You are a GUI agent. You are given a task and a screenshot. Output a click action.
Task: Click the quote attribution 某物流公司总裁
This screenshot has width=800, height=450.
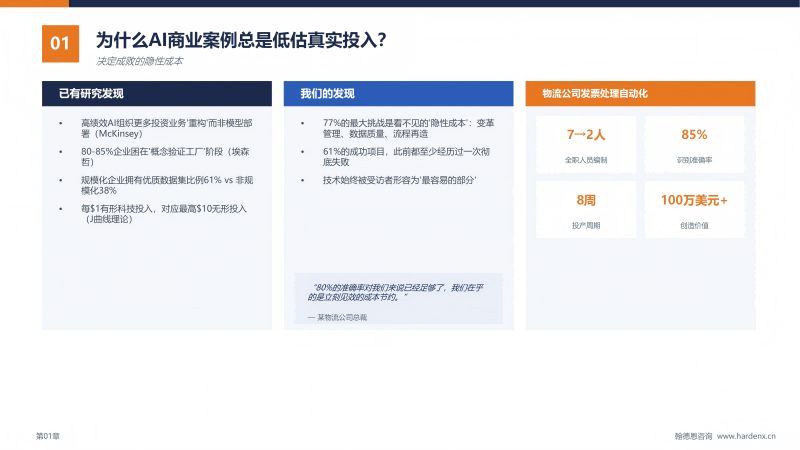337,317
